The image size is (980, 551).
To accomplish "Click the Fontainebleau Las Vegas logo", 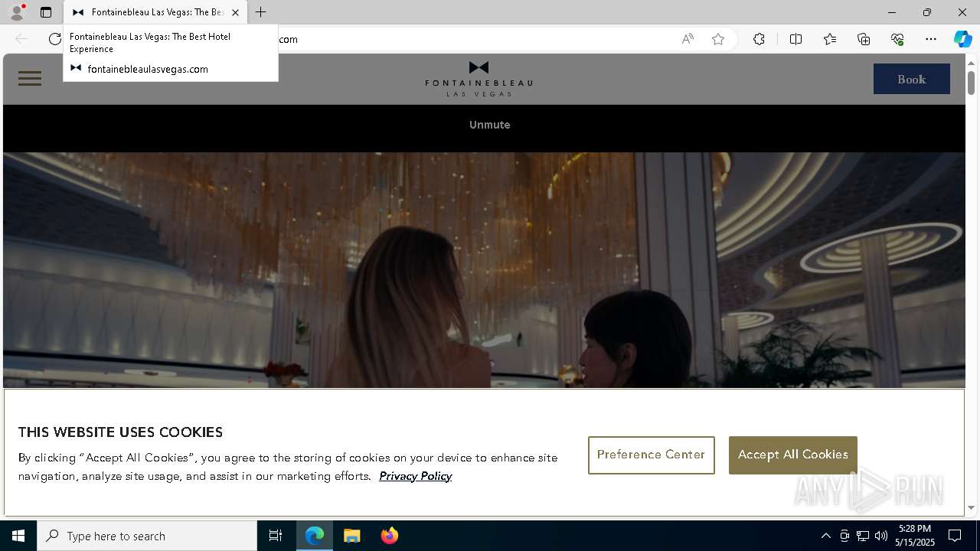I will [x=479, y=79].
